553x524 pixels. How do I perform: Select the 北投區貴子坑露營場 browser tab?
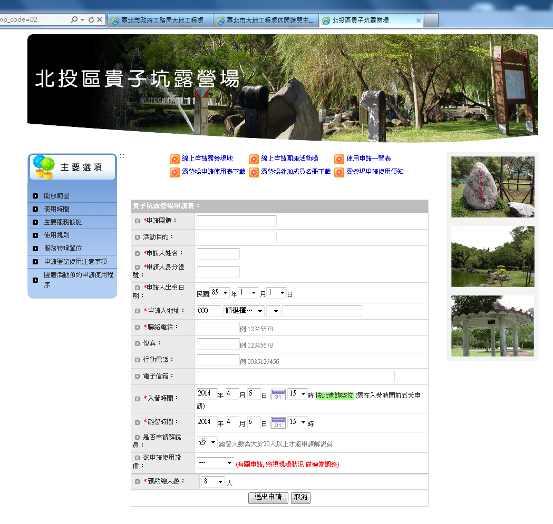370,20
